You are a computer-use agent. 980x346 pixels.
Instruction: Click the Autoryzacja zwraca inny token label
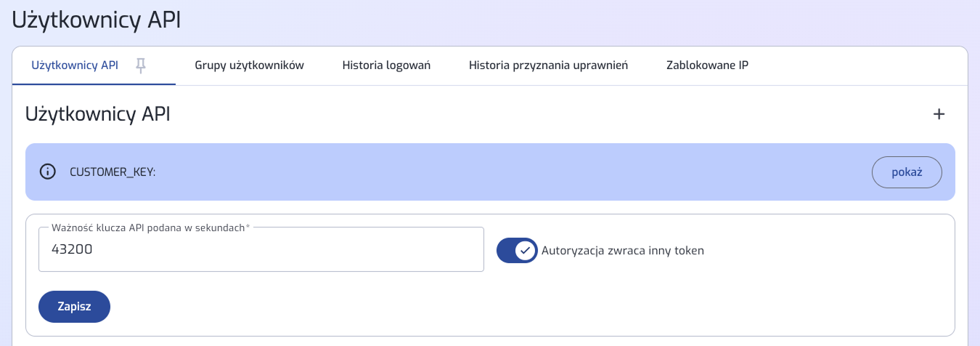(623, 250)
